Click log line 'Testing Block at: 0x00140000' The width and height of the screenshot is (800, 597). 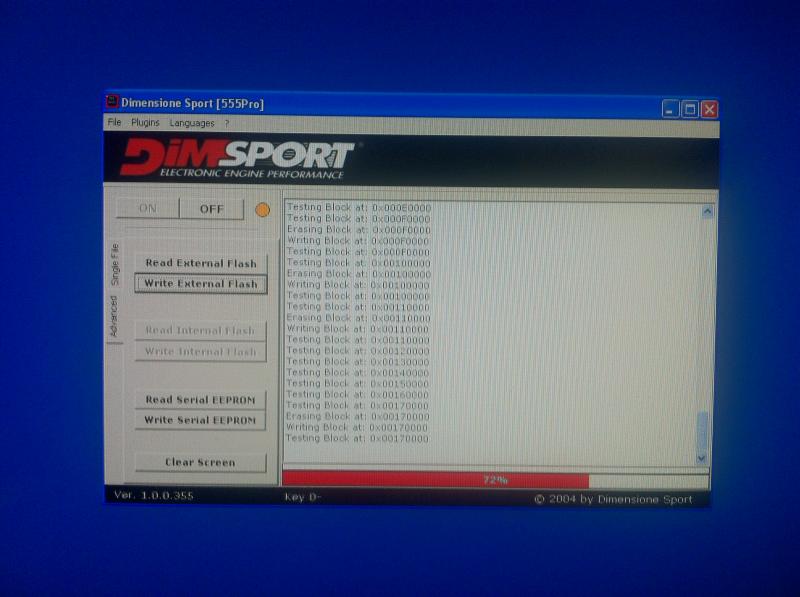(x=358, y=373)
